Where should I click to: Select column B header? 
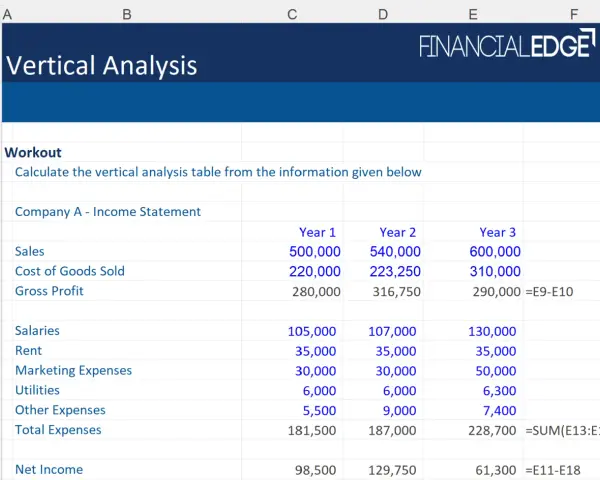point(127,15)
